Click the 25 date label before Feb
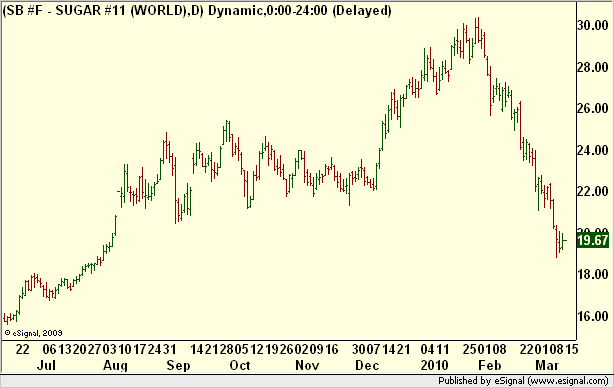The width and height of the screenshot is (614, 388). 470,349
